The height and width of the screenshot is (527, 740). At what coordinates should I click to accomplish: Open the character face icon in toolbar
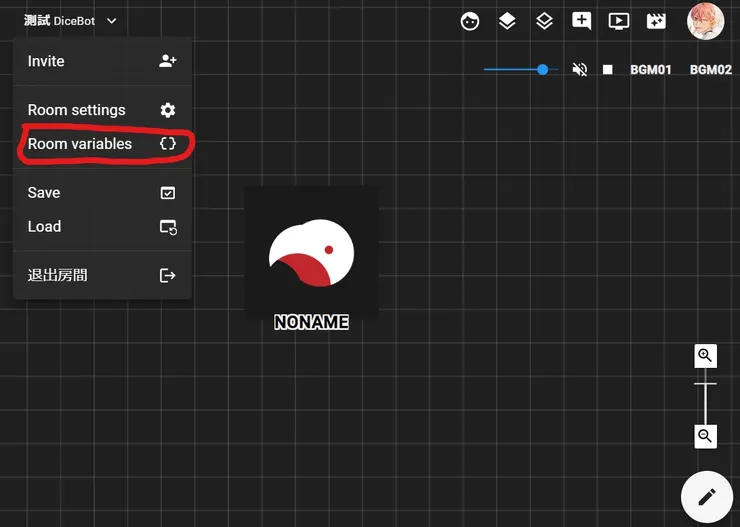coord(470,21)
